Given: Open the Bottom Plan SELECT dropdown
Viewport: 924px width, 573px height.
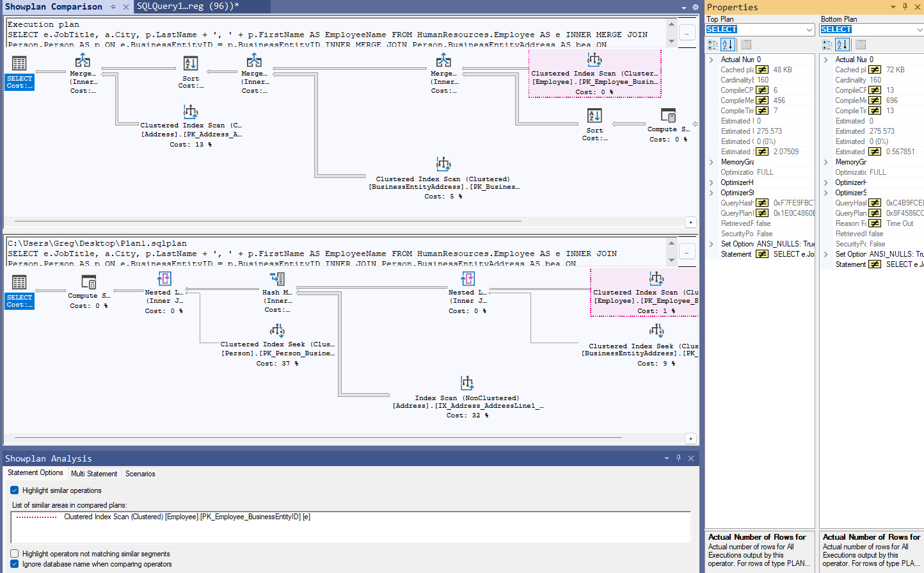Looking at the screenshot, I should 920,29.
